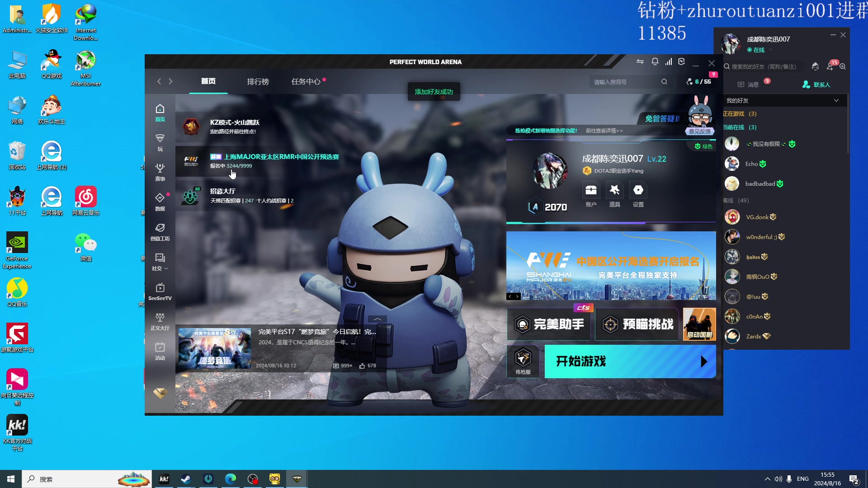Open the 数据 stats icon in sidebar
The height and width of the screenshot is (488, 868).
160,202
